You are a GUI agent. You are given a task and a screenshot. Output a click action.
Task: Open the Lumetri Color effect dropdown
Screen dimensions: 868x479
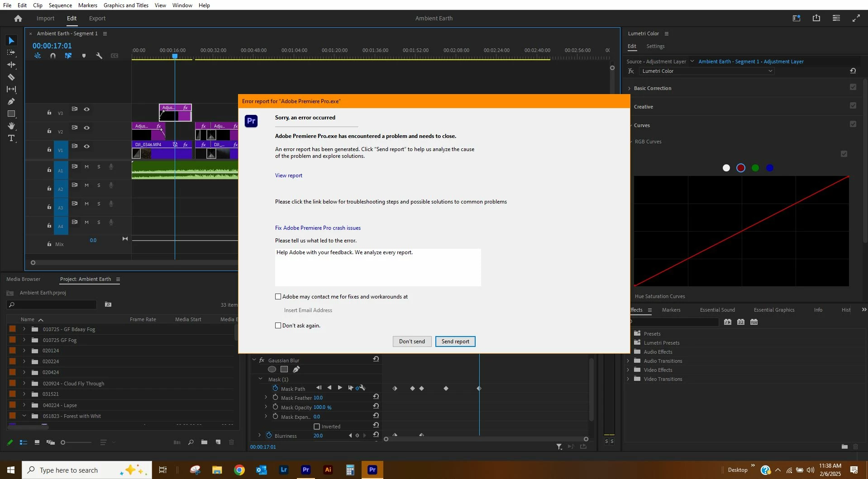pos(707,71)
